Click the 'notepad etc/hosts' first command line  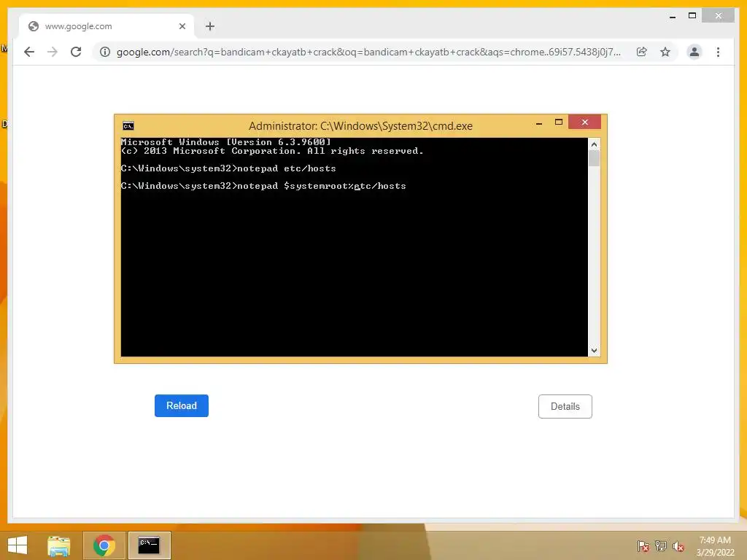click(x=228, y=168)
